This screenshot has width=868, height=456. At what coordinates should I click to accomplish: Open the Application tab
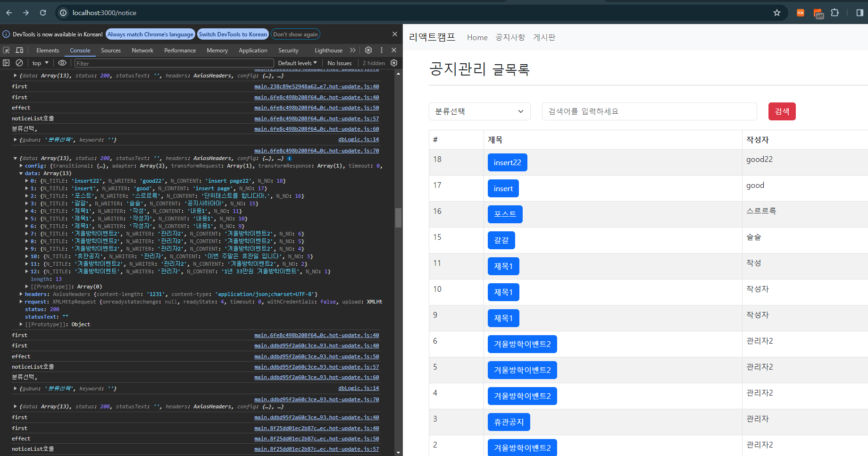coord(253,51)
